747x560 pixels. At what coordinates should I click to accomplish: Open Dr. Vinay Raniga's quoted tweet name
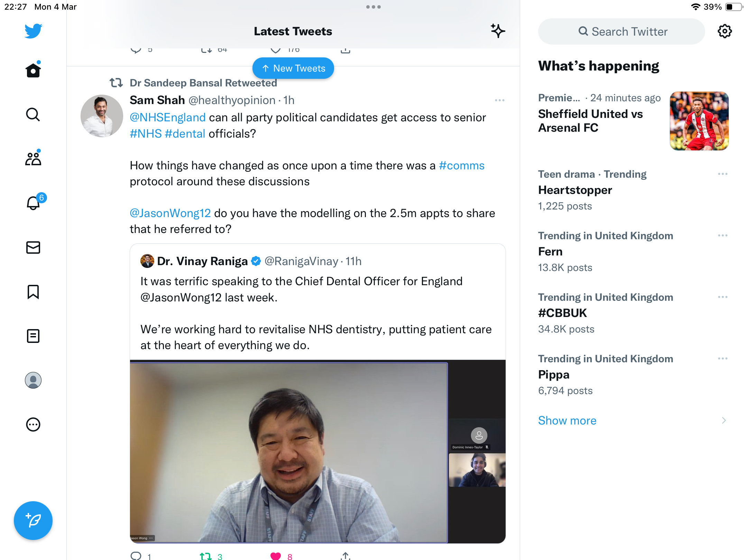[x=202, y=261]
